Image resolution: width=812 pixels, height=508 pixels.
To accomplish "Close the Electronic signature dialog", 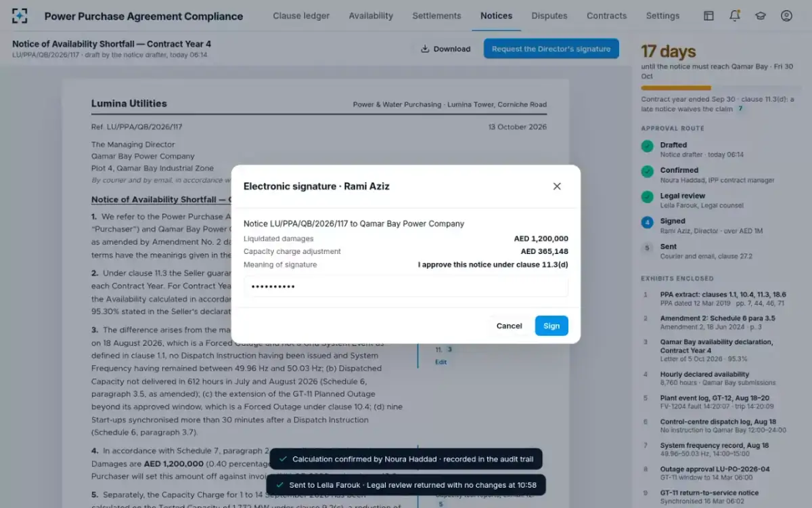I will pos(557,186).
